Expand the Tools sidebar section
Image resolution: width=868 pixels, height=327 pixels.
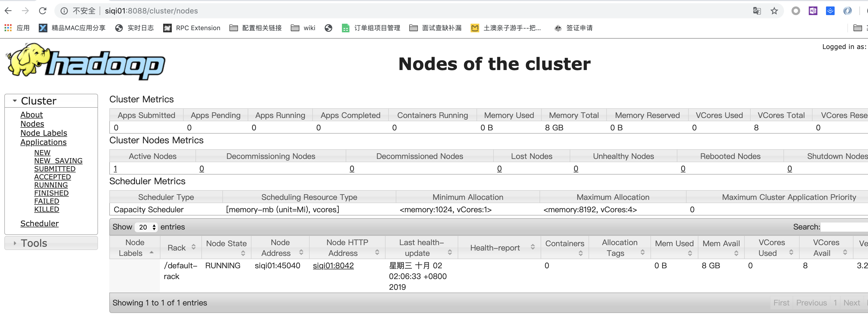click(x=15, y=243)
